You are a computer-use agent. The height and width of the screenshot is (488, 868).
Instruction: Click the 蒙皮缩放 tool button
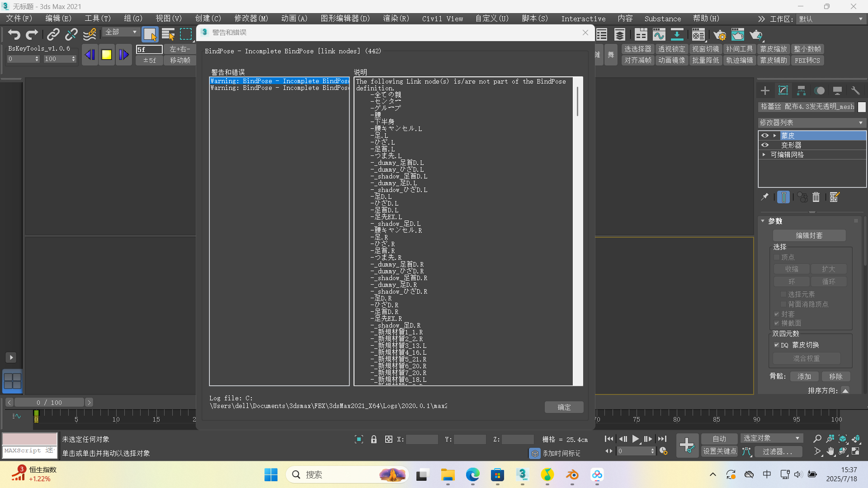tap(773, 49)
